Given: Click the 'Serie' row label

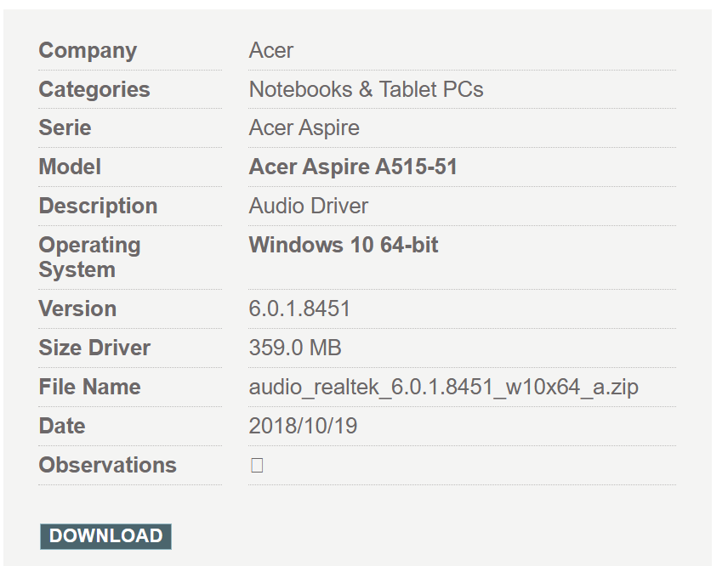Looking at the screenshot, I should coord(65,128).
